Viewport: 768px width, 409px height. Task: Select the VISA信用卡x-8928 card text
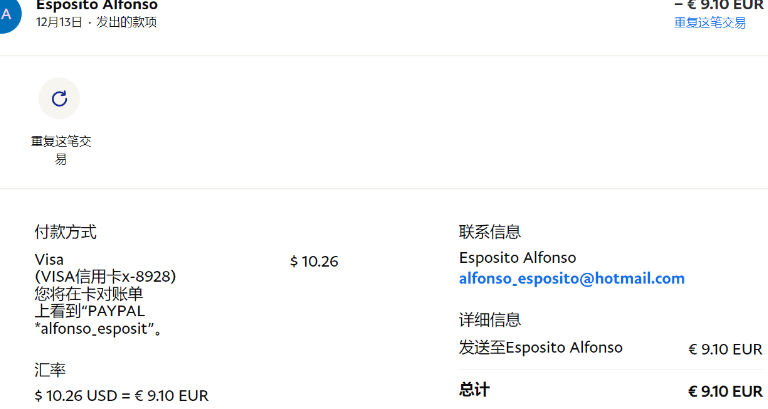(x=105, y=277)
